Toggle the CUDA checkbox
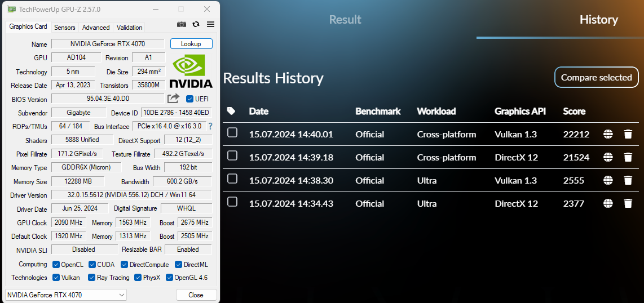Image resolution: width=644 pixels, height=303 pixels. pyautogui.click(x=92, y=265)
